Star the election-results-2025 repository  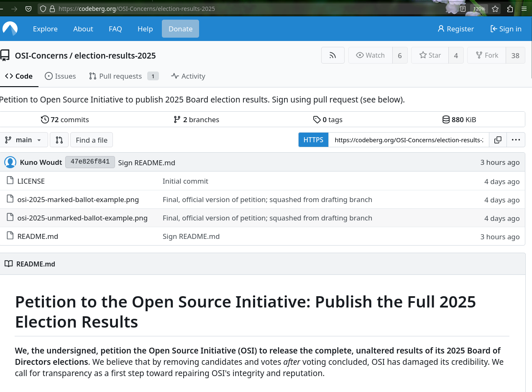pos(430,55)
